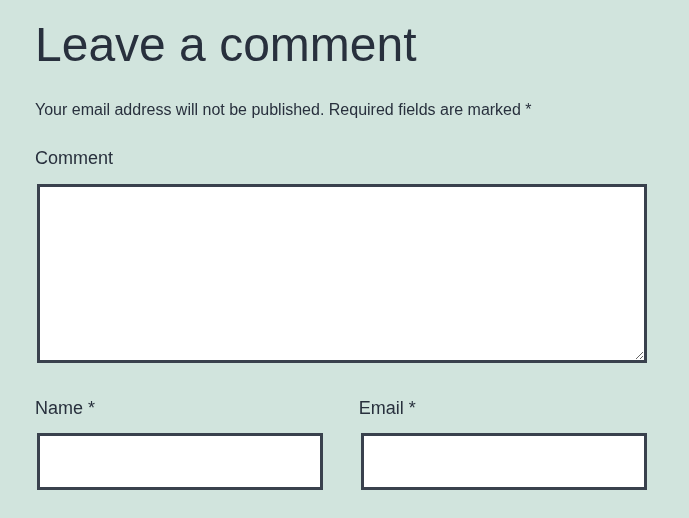Click the Comment box resize handle
Screen dimensions: 689x518
tap(640, 356)
